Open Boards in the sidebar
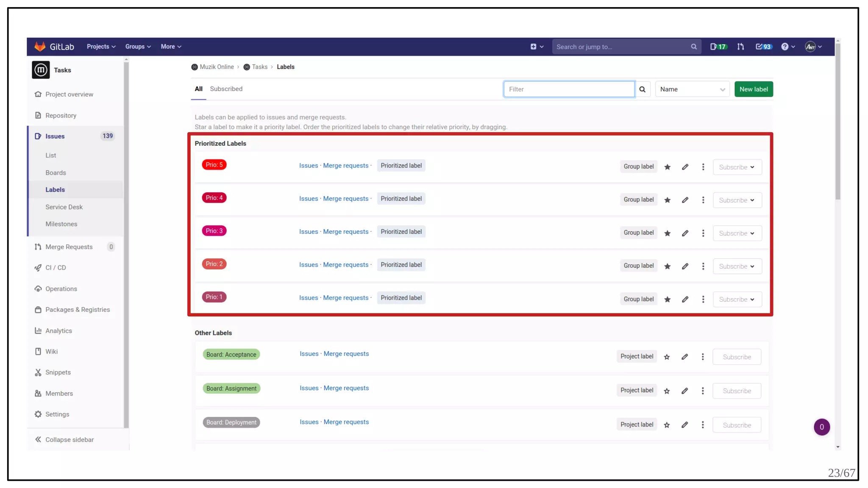This screenshot has width=868, height=488. pyautogui.click(x=56, y=173)
